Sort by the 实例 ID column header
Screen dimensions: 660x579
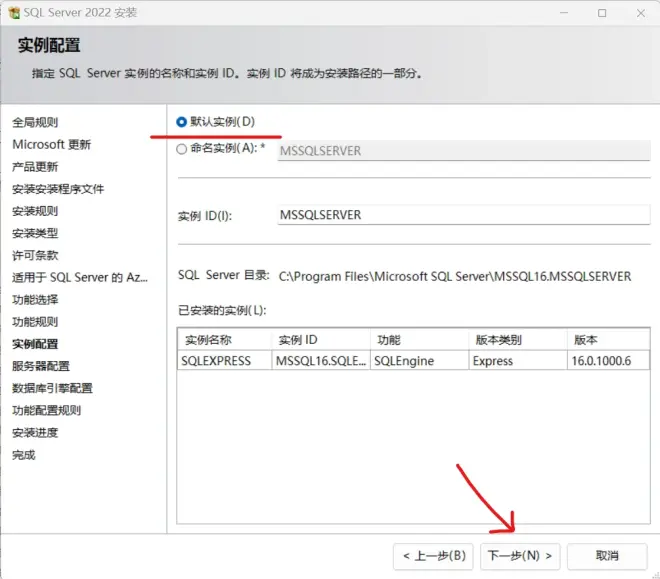click(321, 340)
